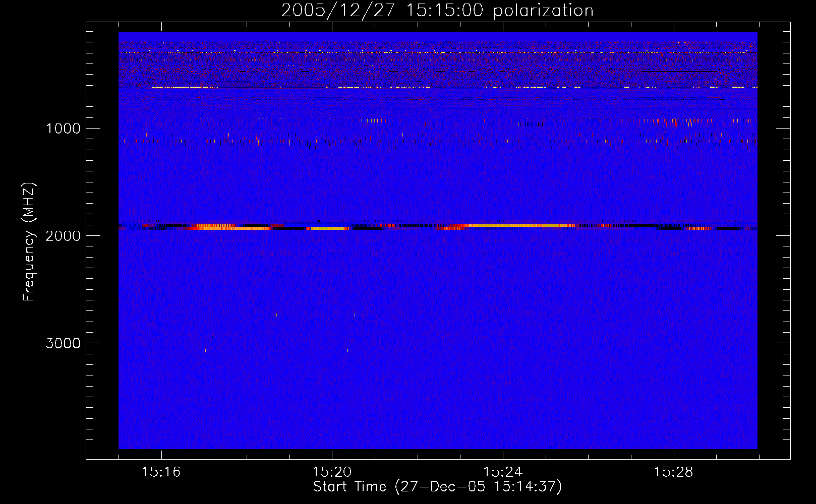The image size is (816, 504).
Task: Click the bright orange band near 2000 MHz
Action: 438,227
